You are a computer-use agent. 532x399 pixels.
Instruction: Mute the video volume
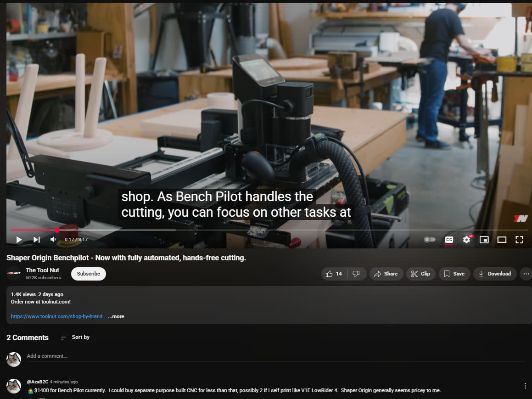(x=53, y=240)
